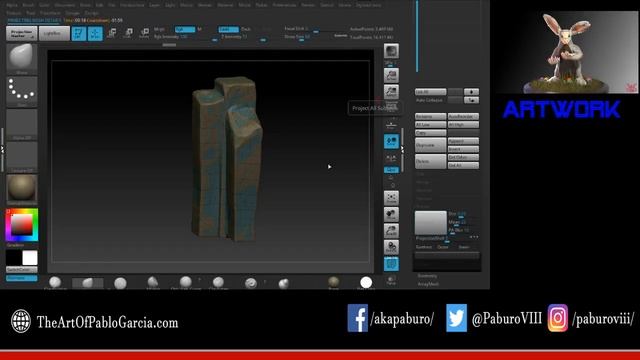Toggle the Local symmetry icon
Screen dimensions: 640x360
click(391, 141)
